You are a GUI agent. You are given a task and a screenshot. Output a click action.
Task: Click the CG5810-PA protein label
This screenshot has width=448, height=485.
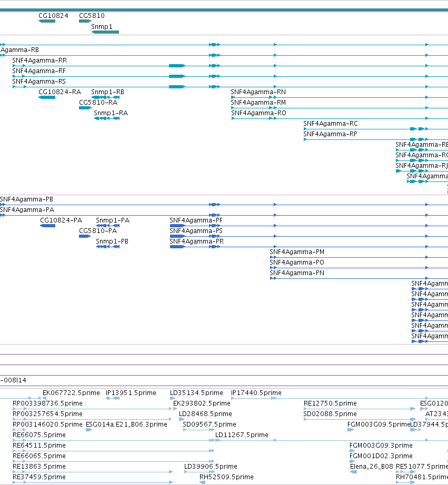(98, 231)
